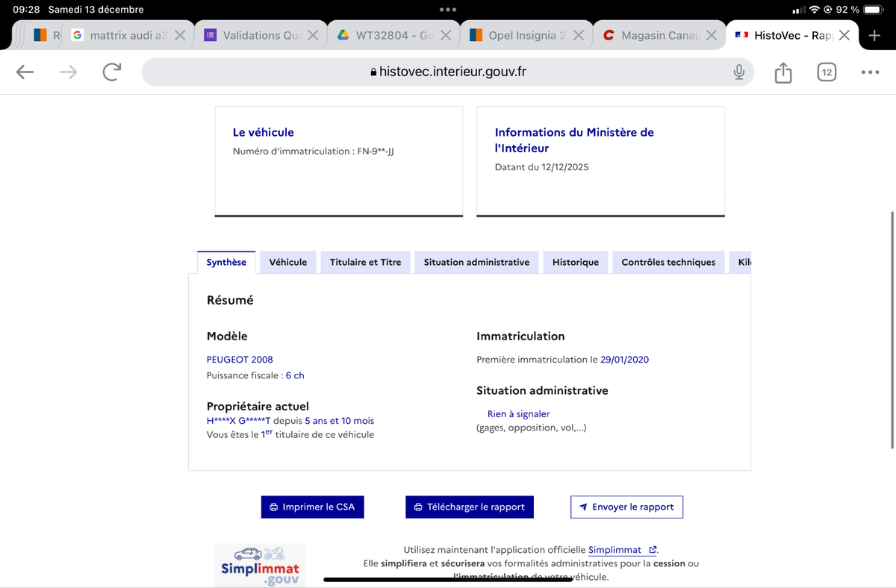
Task: Close the WT32804 tab
Action: tap(446, 35)
